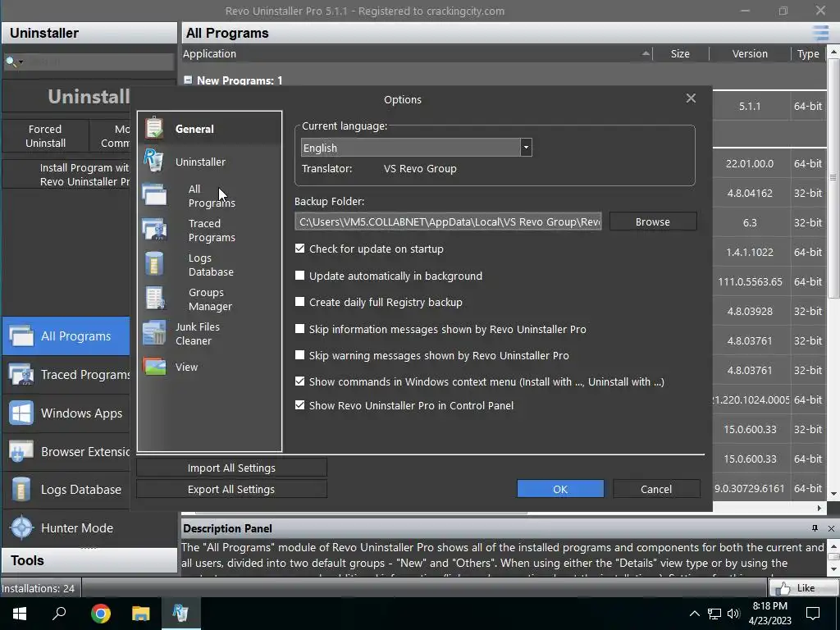
Task: Open File Explorer from taskbar
Action: point(140,614)
